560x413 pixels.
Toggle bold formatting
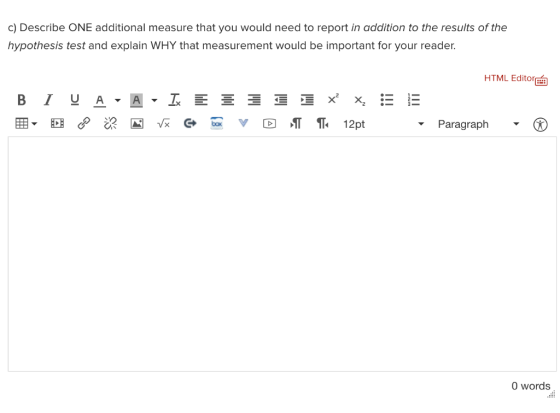[x=21, y=100]
